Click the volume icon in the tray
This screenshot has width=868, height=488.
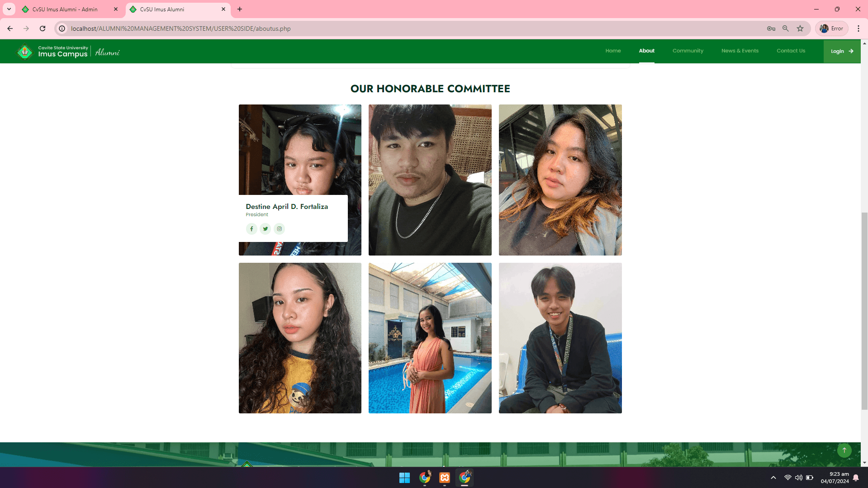(798, 478)
